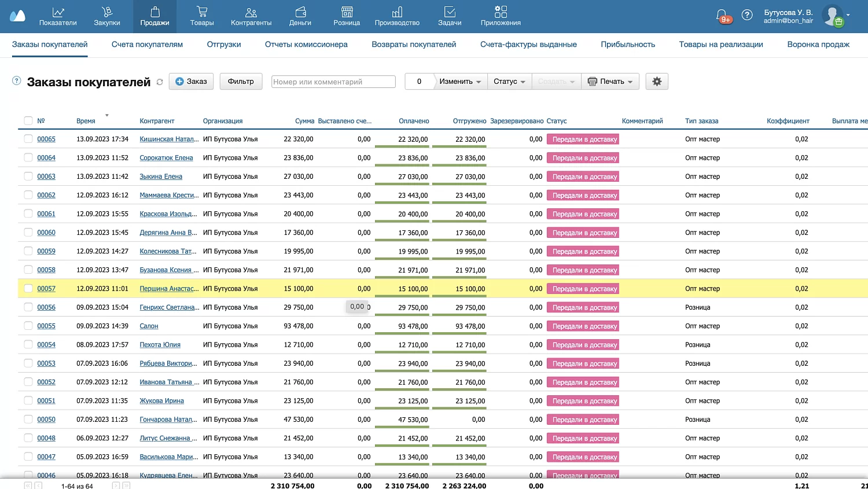The image size is (868, 489).
Task: Open the Приложения section
Action: (x=501, y=16)
